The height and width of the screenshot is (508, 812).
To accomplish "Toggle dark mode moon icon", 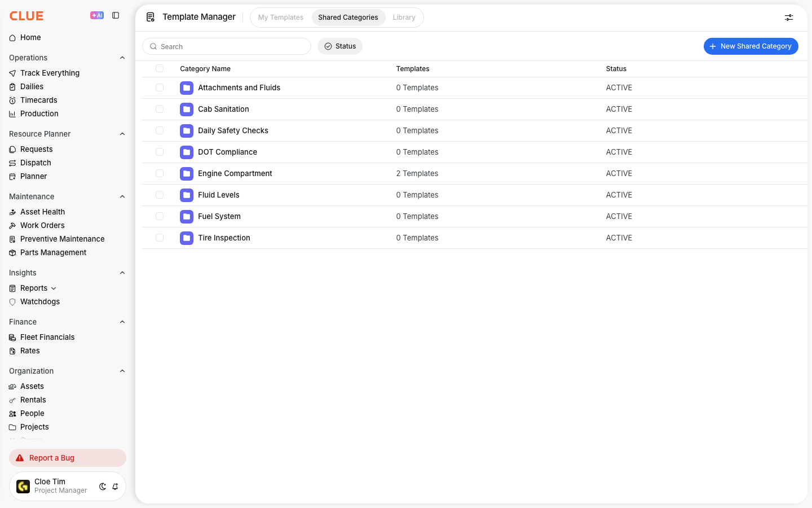I will [103, 487].
